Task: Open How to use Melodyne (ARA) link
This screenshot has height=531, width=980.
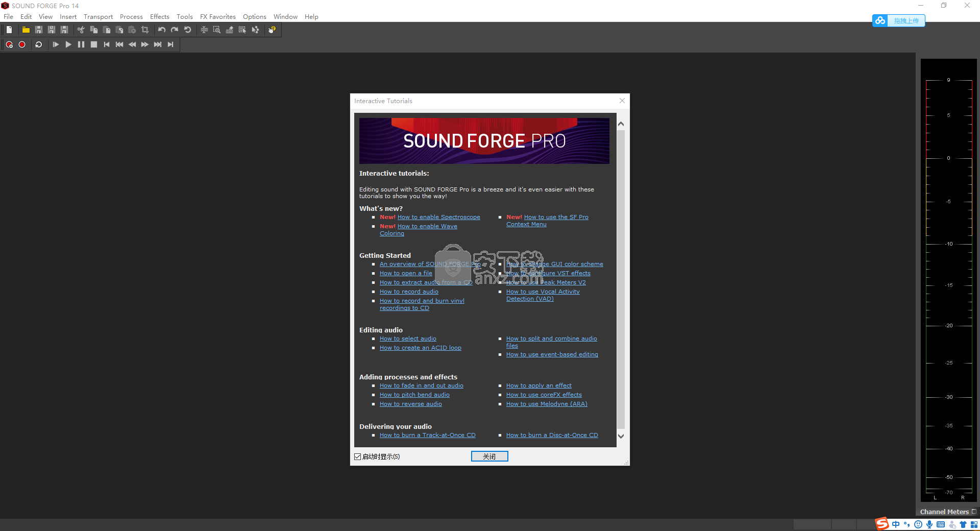Action: [x=547, y=404]
